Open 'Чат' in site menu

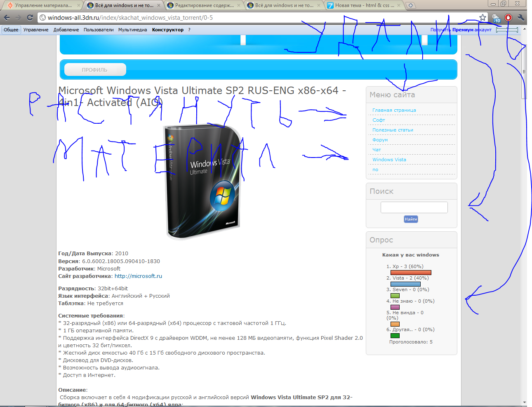[377, 150]
